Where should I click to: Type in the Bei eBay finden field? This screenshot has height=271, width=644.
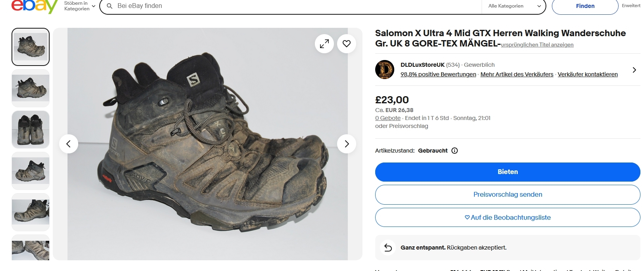coord(294,6)
